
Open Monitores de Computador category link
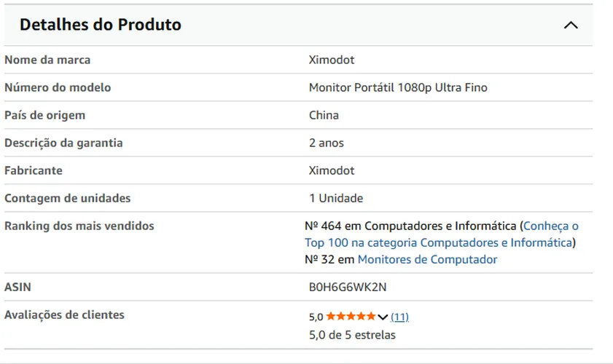coord(427,259)
